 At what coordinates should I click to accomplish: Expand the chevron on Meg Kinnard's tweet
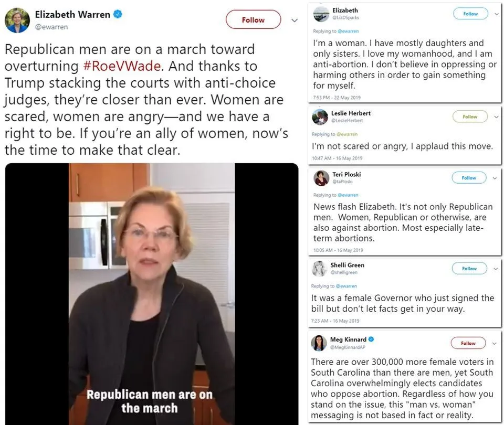495,343
